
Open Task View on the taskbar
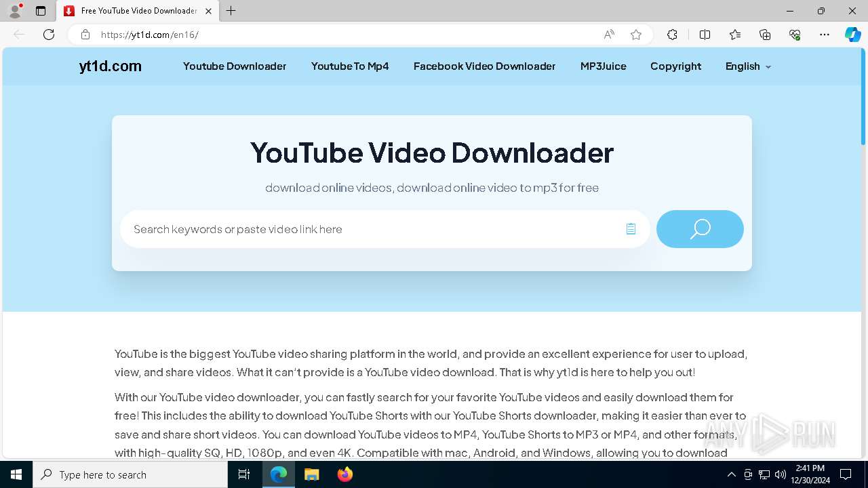(x=244, y=474)
